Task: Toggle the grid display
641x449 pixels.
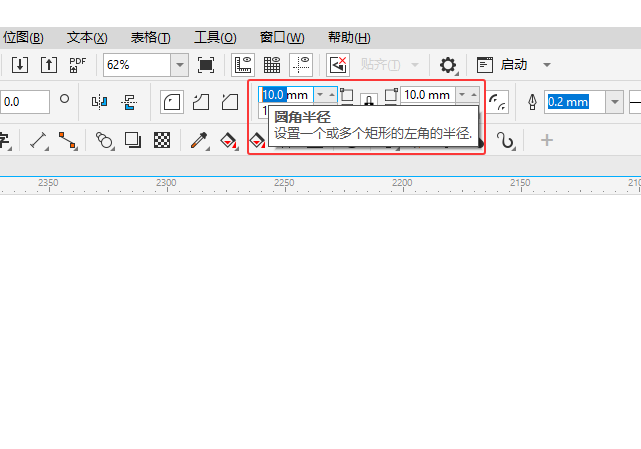Action: pos(272,65)
